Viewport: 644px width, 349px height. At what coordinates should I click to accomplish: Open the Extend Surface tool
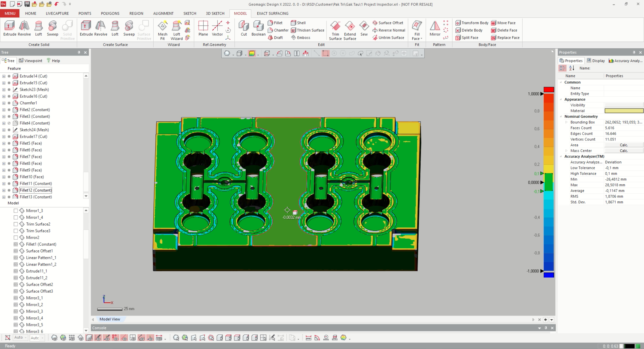point(350,30)
